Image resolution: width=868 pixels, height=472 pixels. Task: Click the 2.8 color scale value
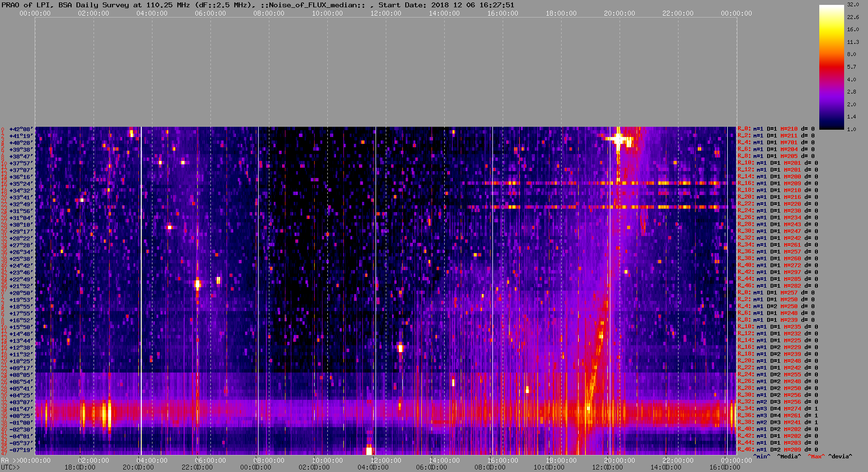pyautogui.click(x=851, y=92)
